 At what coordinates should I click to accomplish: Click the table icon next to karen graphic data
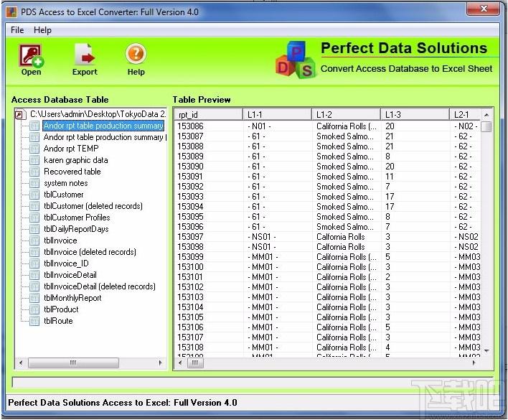(34, 160)
